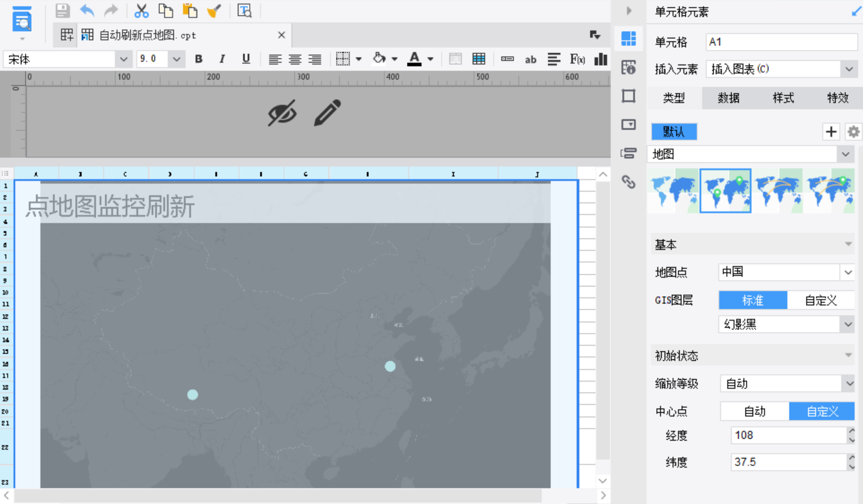Click the 经度 input field showing 108

tap(787, 435)
